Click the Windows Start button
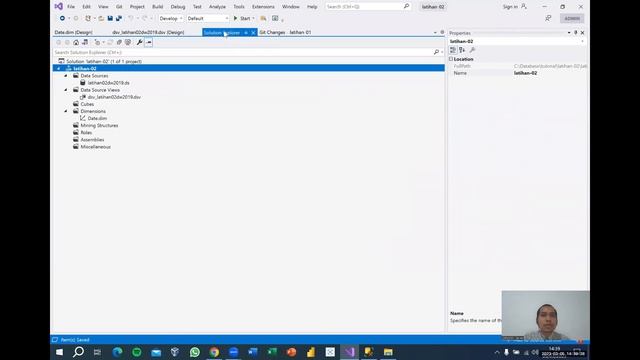 click(x=59, y=352)
